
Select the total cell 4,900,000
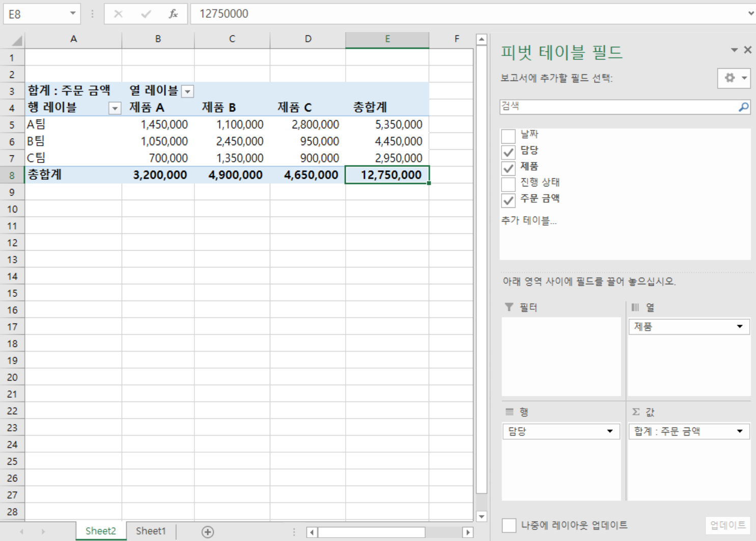tap(232, 175)
